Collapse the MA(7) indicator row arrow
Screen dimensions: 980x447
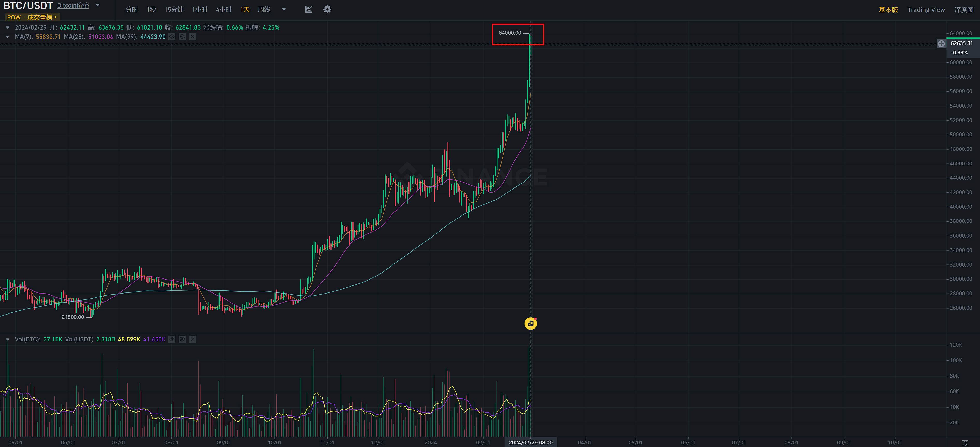pyautogui.click(x=8, y=37)
